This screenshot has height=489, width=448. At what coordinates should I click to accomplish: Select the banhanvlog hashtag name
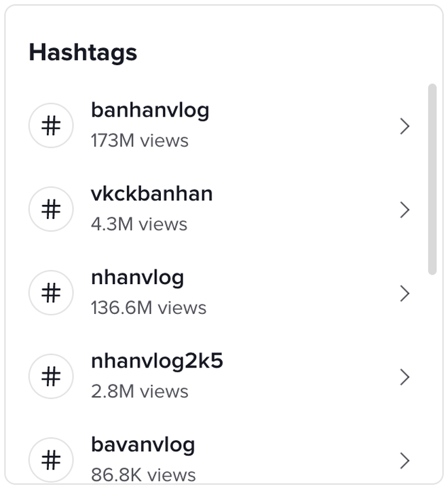(x=150, y=111)
